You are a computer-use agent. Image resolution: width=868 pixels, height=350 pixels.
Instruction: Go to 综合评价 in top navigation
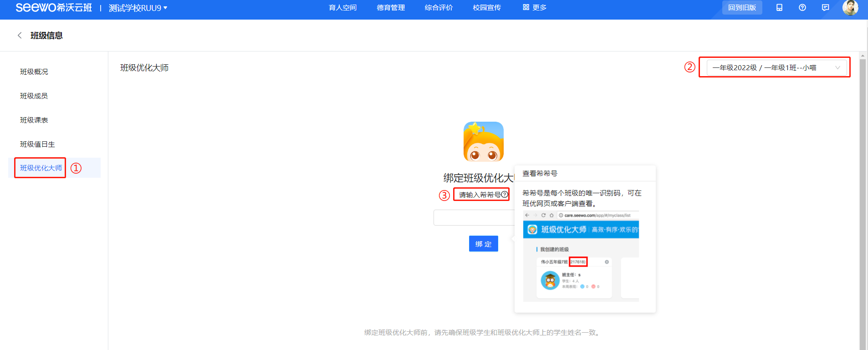(x=439, y=8)
